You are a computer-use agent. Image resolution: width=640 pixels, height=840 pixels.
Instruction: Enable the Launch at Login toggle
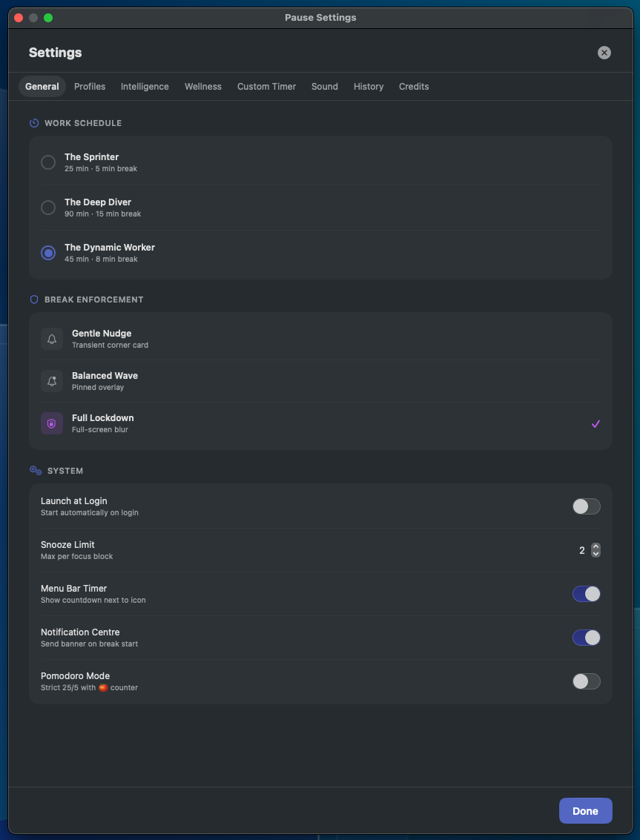(587, 506)
